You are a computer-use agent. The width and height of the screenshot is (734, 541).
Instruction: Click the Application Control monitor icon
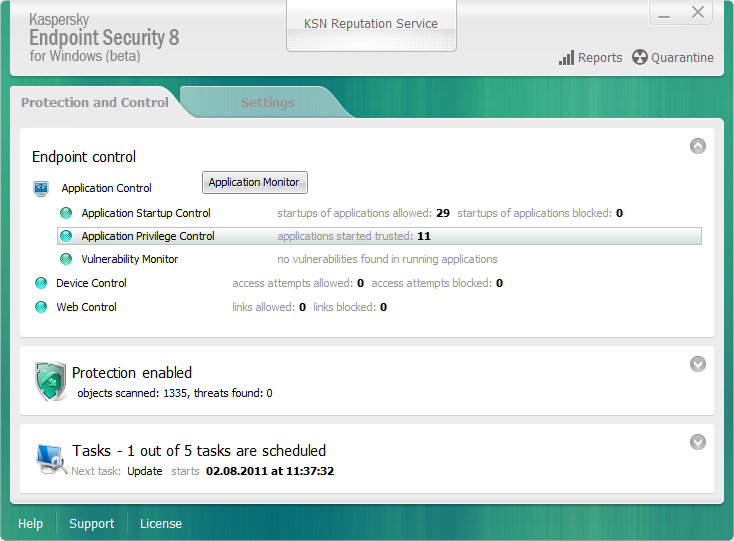tap(41, 188)
